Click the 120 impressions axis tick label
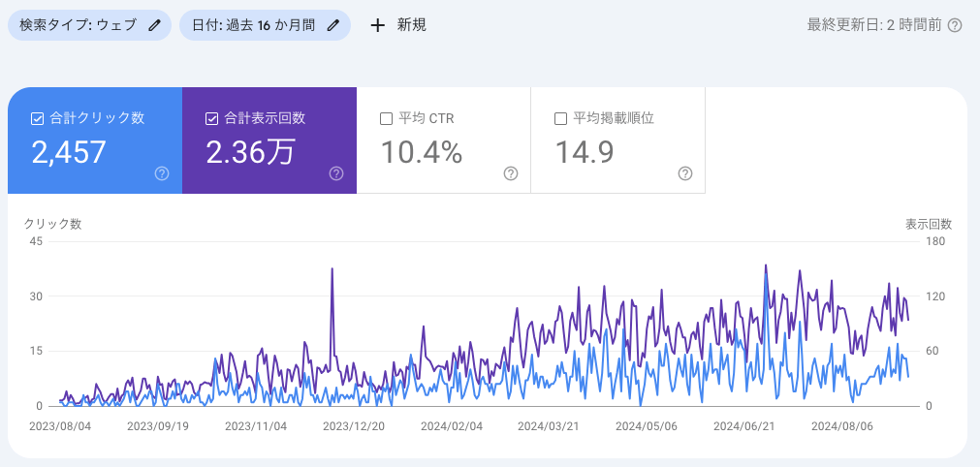This screenshot has height=467, width=980. click(x=935, y=296)
